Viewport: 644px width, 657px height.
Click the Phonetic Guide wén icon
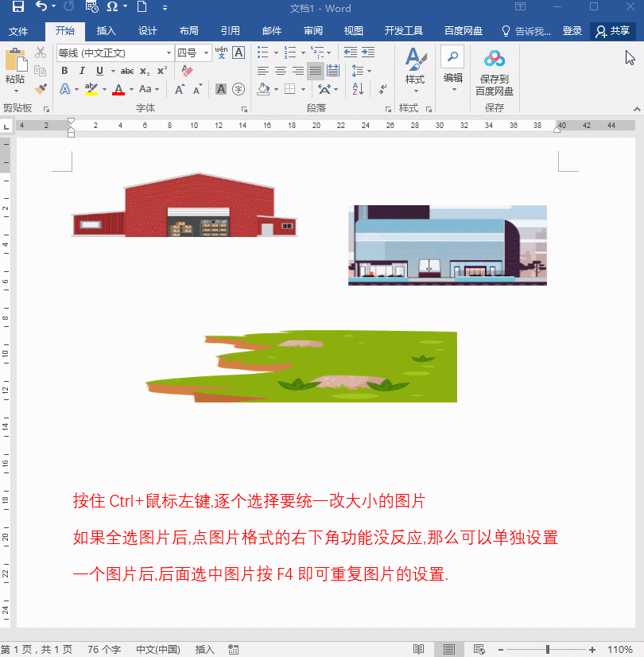[221, 52]
